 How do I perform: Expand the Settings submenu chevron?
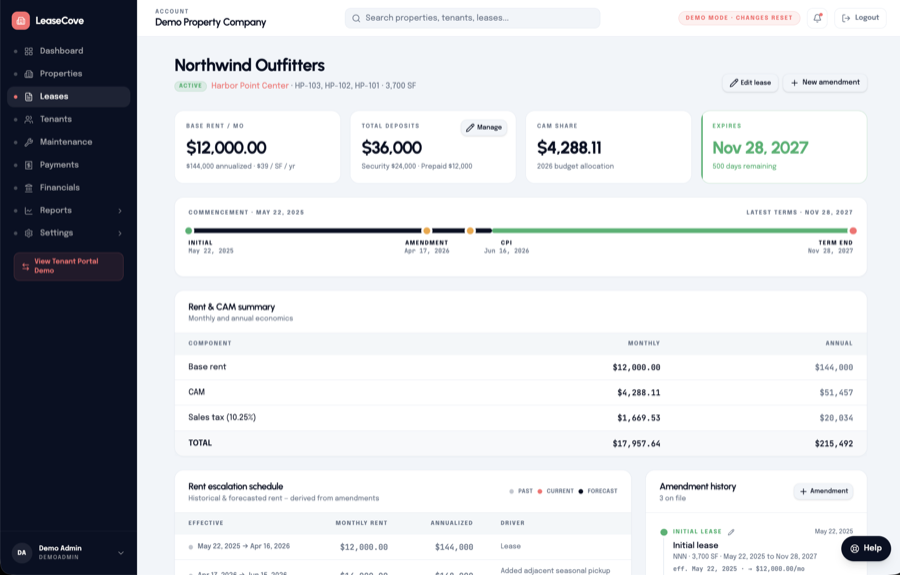120,234
